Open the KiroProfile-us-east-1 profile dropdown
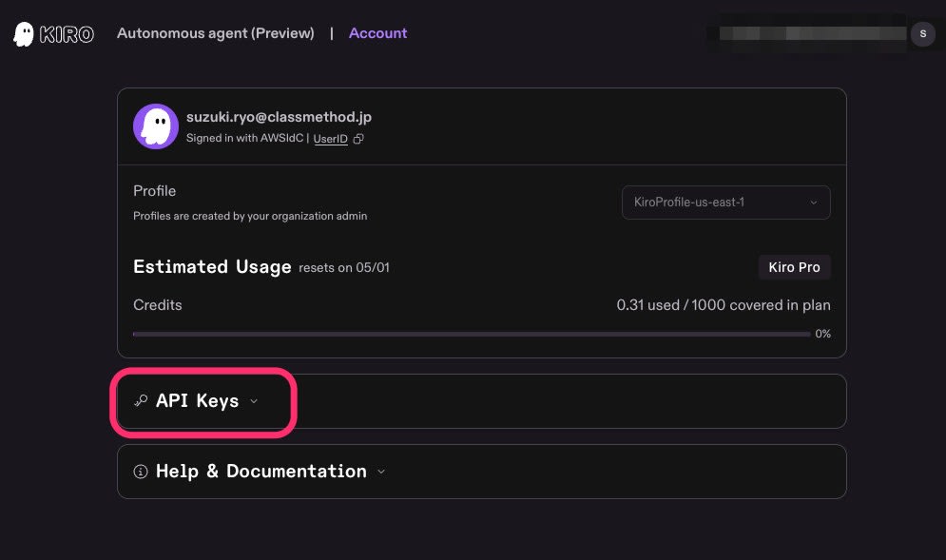The width and height of the screenshot is (946, 560). (725, 203)
